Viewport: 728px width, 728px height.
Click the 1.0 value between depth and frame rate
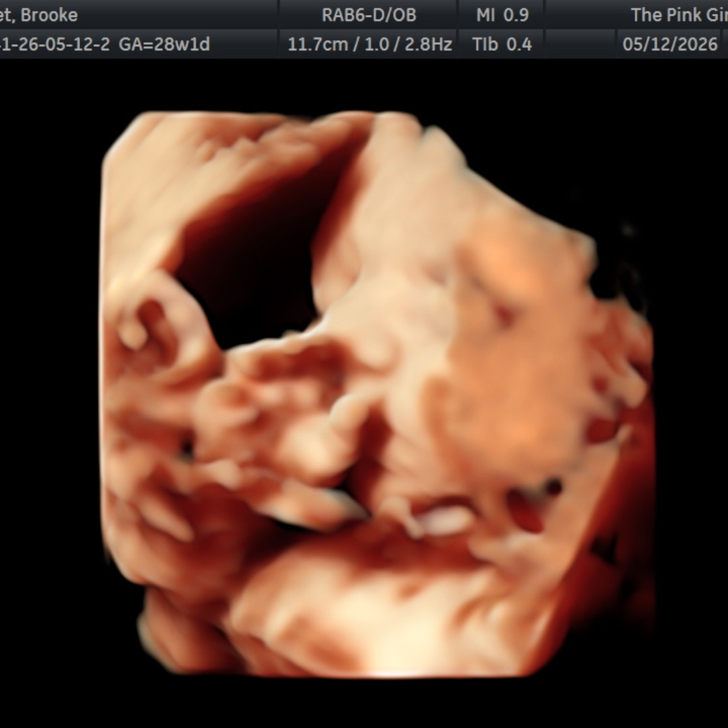click(377, 44)
